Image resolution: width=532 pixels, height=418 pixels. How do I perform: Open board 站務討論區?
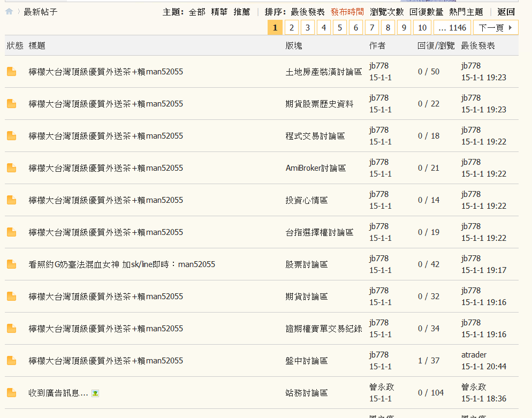306,393
